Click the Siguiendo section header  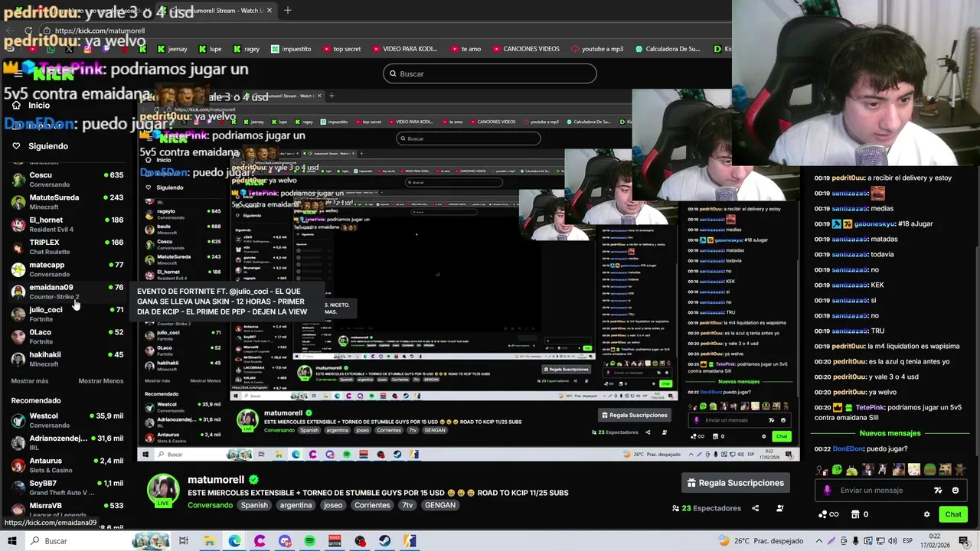pos(48,146)
